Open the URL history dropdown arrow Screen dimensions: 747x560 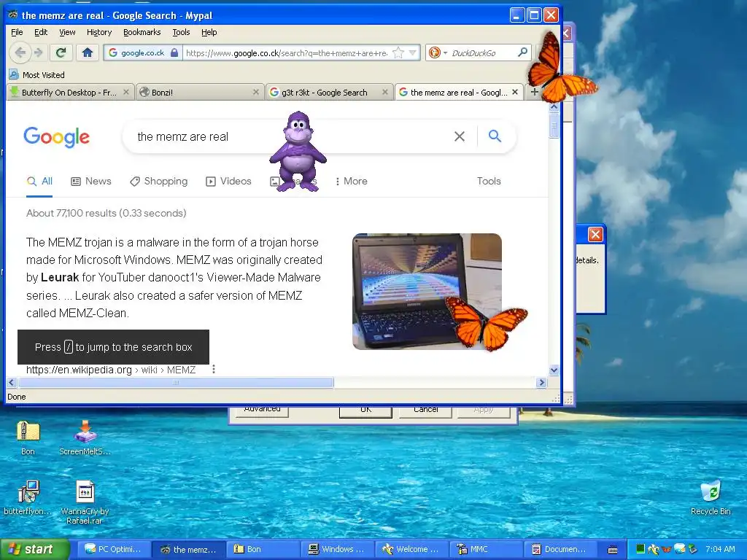(413, 52)
